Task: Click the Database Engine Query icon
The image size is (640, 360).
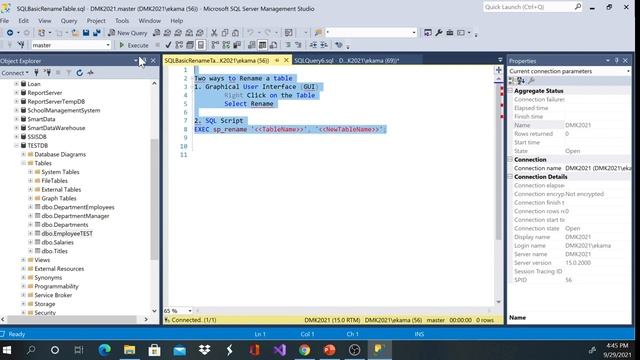Action: point(156,33)
